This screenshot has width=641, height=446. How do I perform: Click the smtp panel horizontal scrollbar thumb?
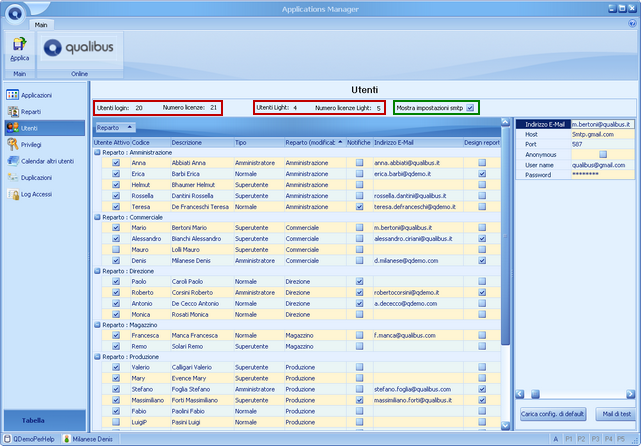point(535,394)
